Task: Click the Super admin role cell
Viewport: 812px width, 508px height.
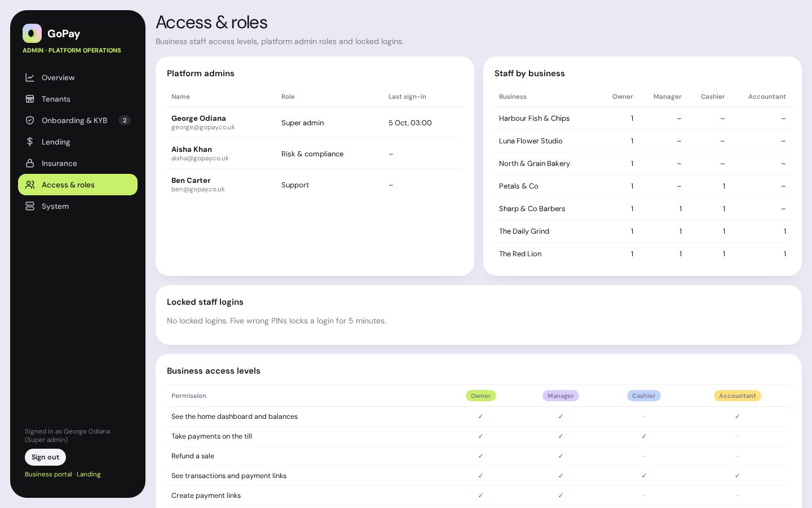Action: click(x=302, y=122)
